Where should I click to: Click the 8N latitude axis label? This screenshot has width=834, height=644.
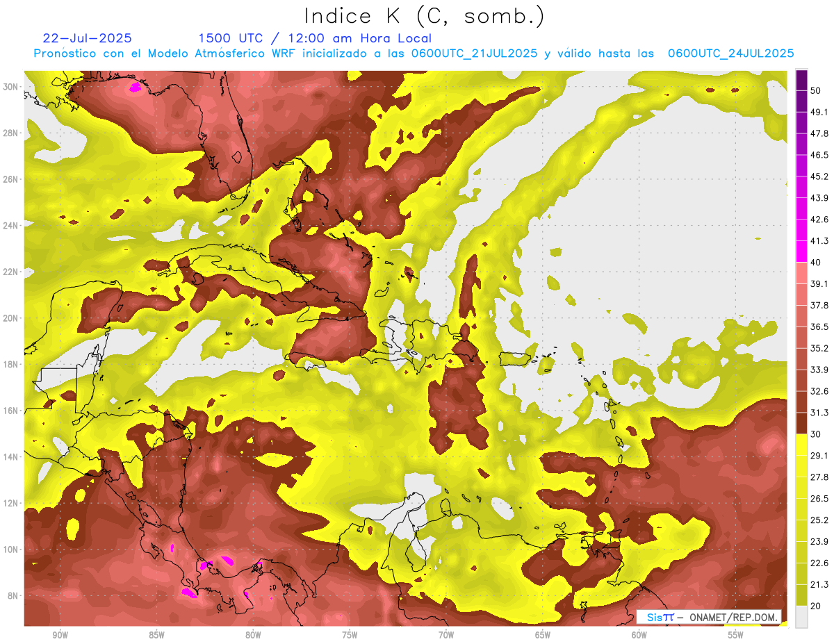coord(12,595)
